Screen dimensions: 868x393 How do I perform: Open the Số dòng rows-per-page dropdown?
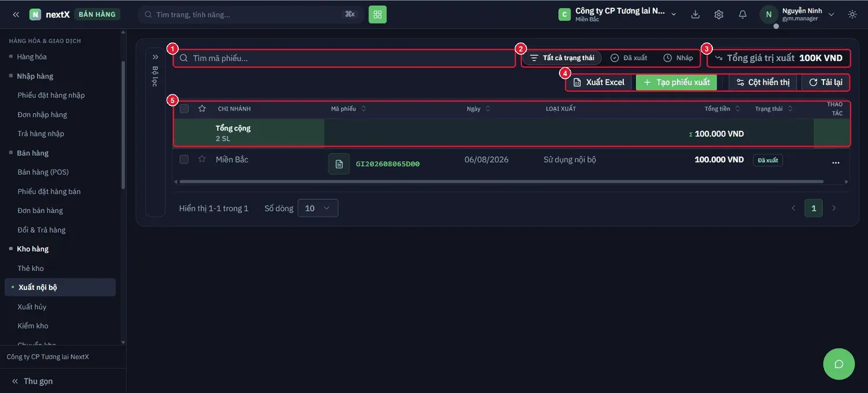(318, 208)
